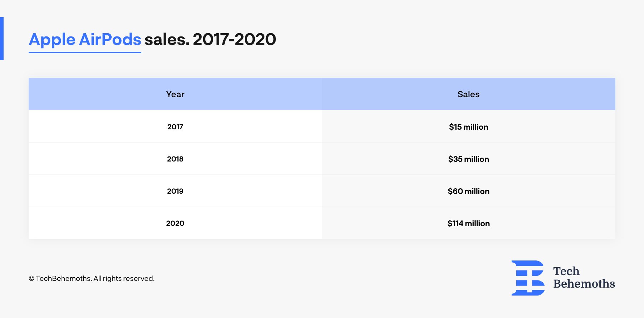Click the word Tech in the logo
The height and width of the screenshot is (318, 644).
pos(566,271)
